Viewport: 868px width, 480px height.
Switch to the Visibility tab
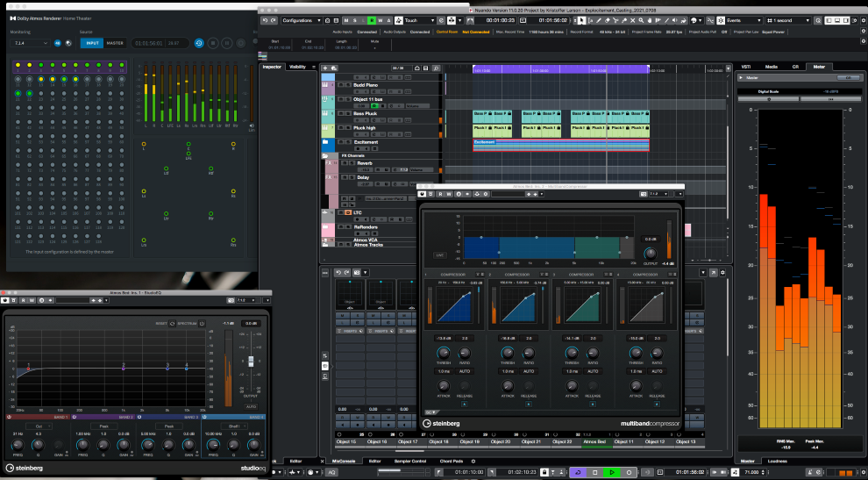click(x=298, y=67)
